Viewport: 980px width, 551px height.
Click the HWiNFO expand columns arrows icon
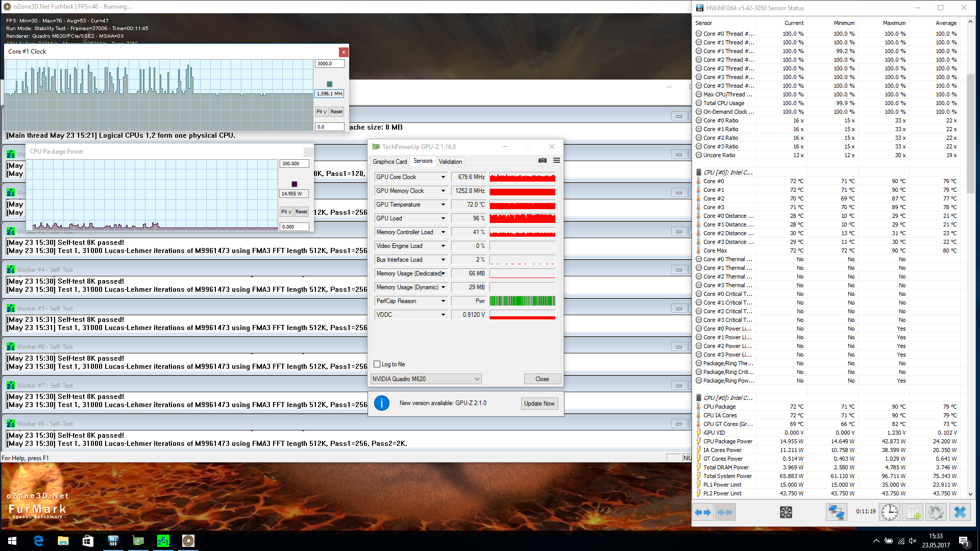click(x=703, y=512)
